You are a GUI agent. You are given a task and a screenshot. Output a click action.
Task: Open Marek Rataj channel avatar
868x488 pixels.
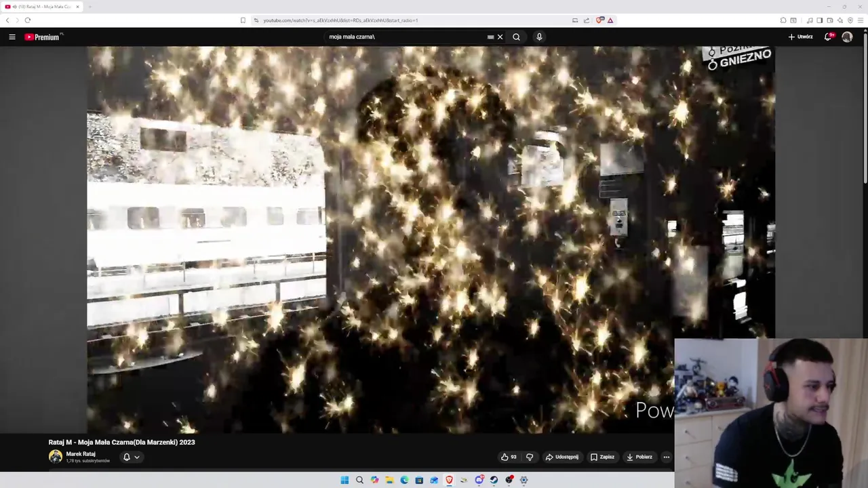55,457
